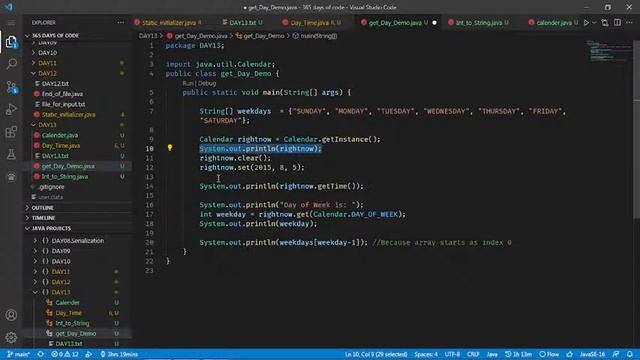The height and width of the screenshot is (360, 640).
Task: Click the Run code lens link
Action: point(187,83)
